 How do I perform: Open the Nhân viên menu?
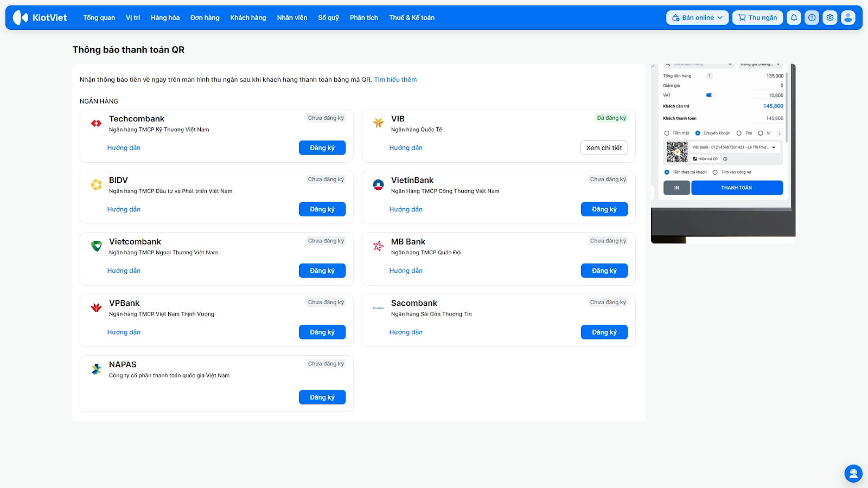(x=292, y=18)
